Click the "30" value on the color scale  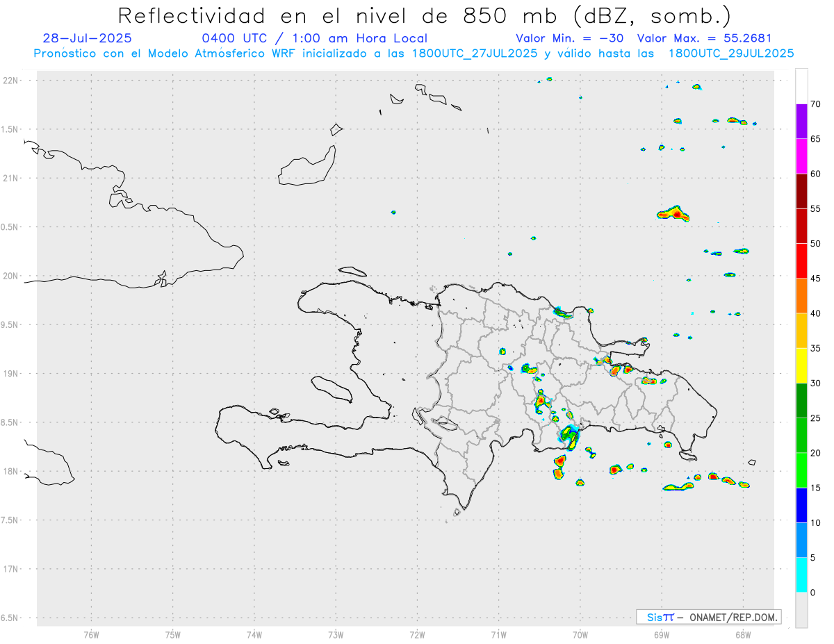click(816, 383)
